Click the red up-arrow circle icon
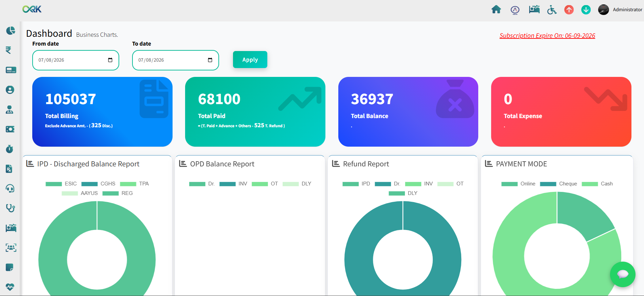The height and width of the screenshot is (296, 644). (569, 10)
